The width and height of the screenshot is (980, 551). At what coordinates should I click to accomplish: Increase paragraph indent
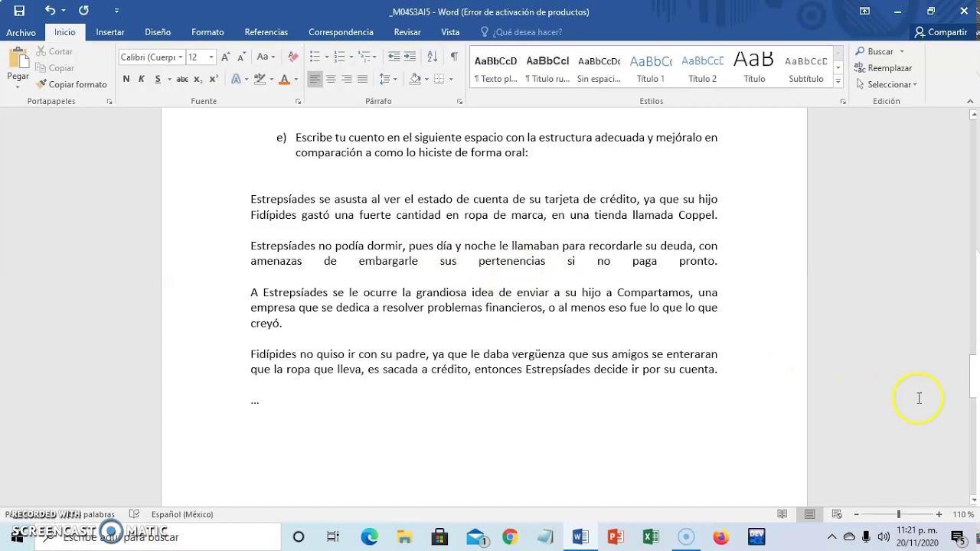(x=410, y=57)
